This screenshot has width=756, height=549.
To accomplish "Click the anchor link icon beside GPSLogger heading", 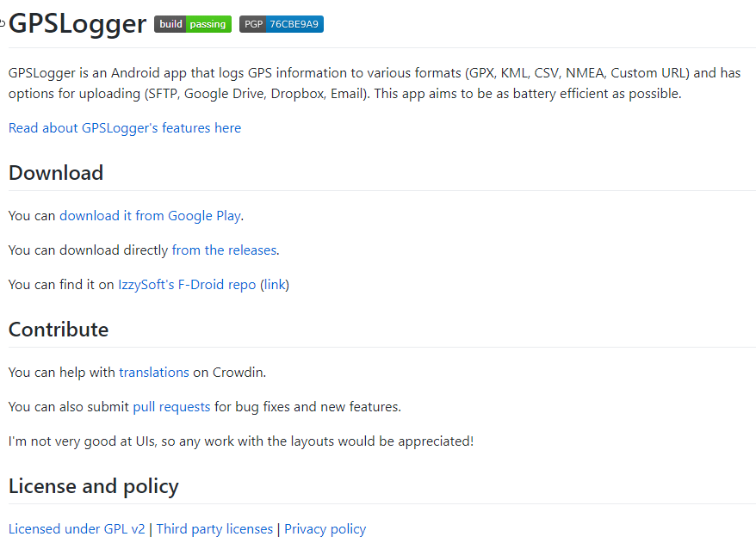I will click(3, 23).
